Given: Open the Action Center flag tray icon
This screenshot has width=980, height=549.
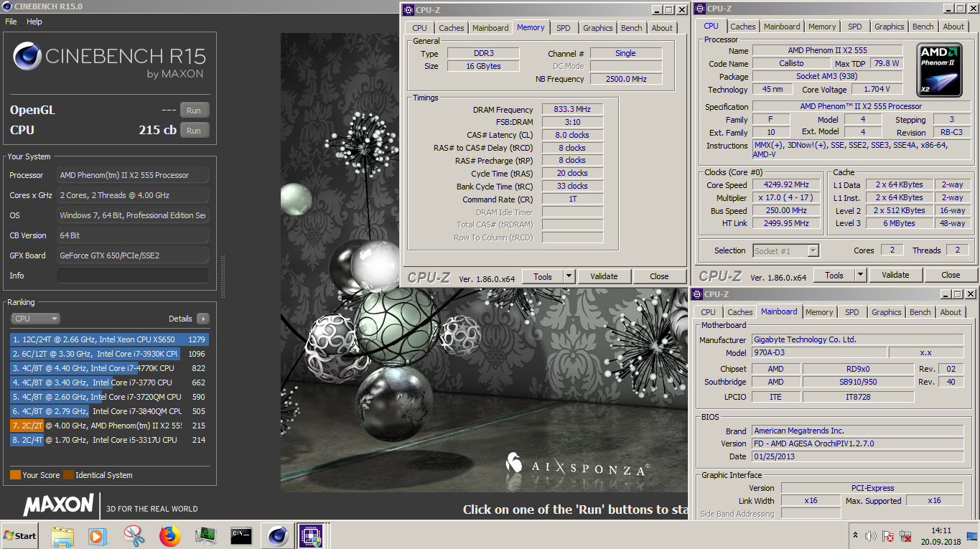Looking at the screenshot, I should tap(888, 536).
